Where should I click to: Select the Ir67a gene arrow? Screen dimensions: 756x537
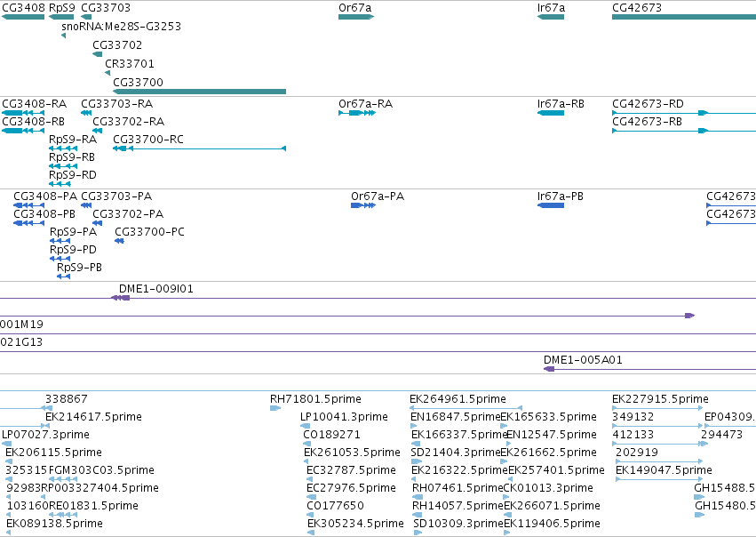point(551,17)
